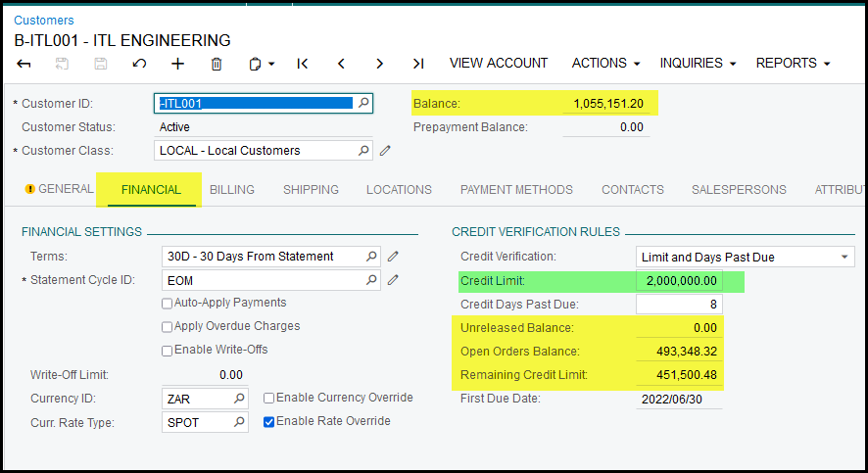Enable Auto-Apply Payments checkbox

click(167, 304)
